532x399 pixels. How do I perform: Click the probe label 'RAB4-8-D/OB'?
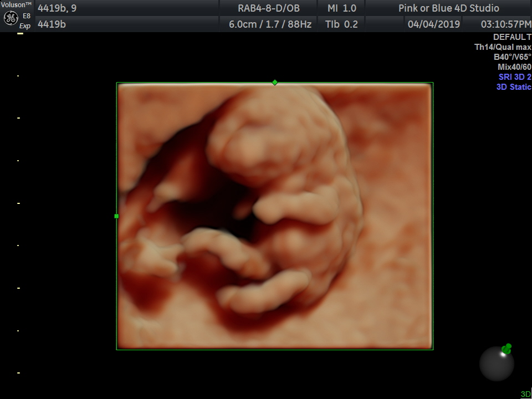[x=269, y=8]
